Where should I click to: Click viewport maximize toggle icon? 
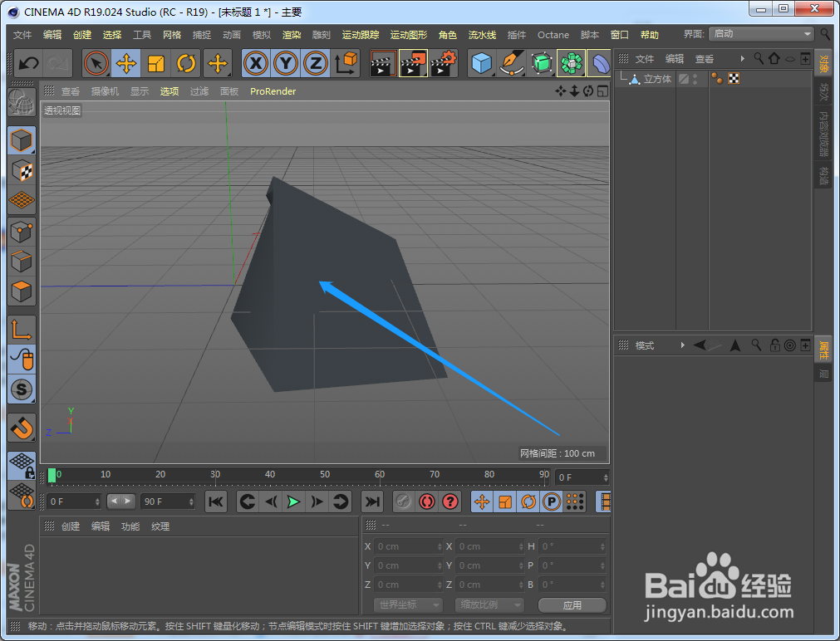(x=602, y=91)
